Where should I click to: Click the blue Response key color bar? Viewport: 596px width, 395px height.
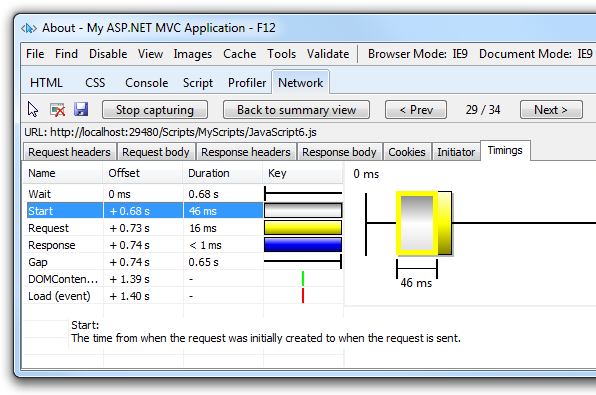(303, 245)
